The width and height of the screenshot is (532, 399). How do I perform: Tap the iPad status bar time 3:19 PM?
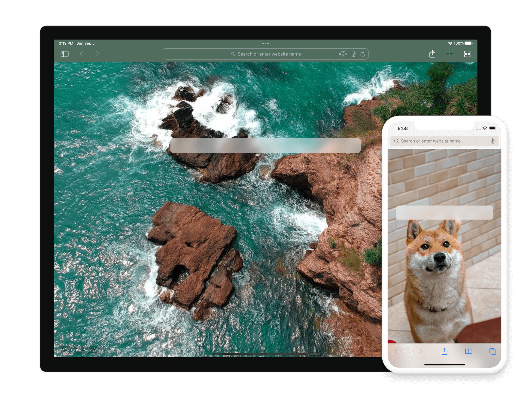[66, 43]
